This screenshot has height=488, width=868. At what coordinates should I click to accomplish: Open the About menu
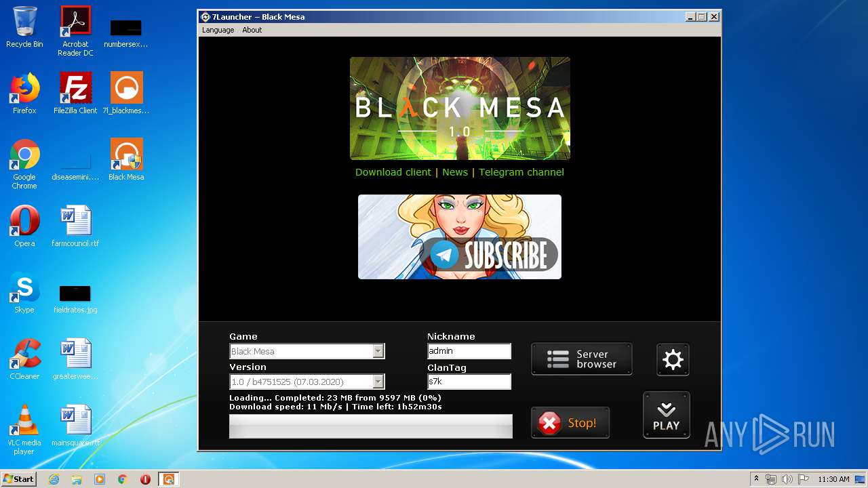point(252,30)
